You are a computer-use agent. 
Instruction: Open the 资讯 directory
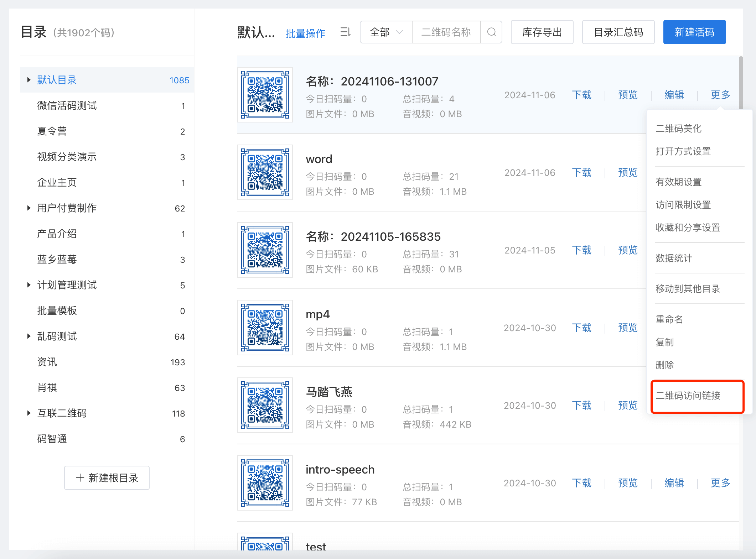47,362
